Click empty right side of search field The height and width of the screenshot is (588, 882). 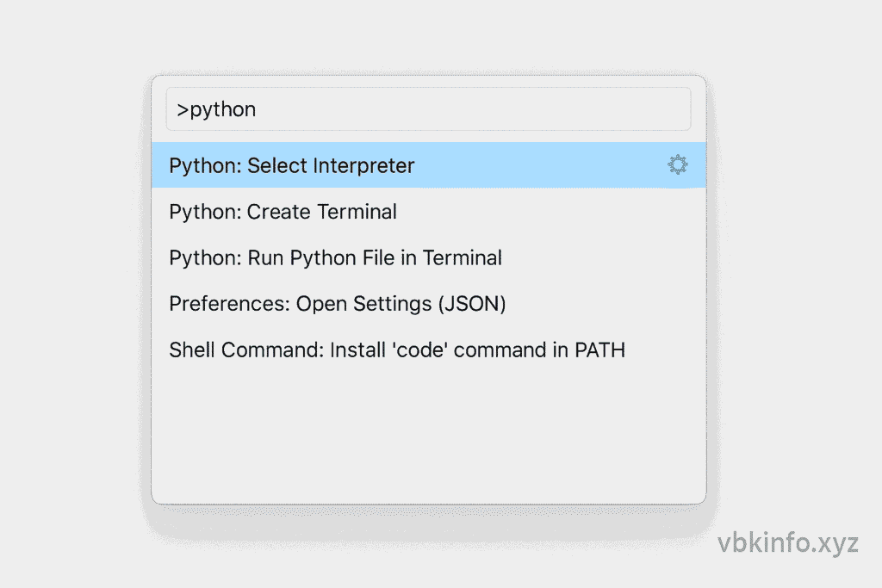(560, 109)
